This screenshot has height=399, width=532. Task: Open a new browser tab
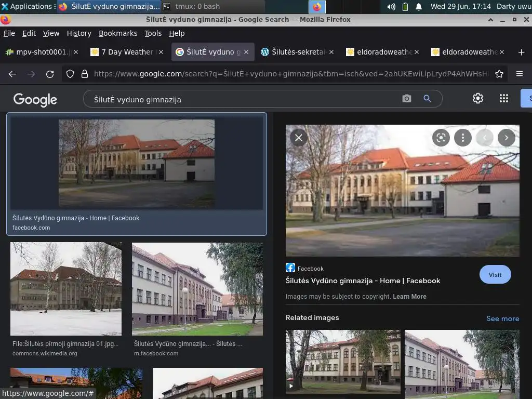[x=522, y=52]
